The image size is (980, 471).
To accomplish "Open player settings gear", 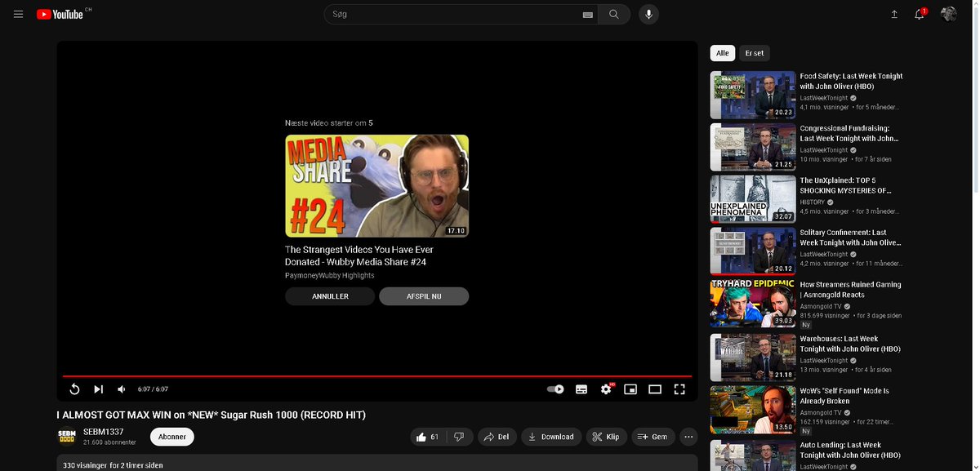I will [x=606, y=389].
